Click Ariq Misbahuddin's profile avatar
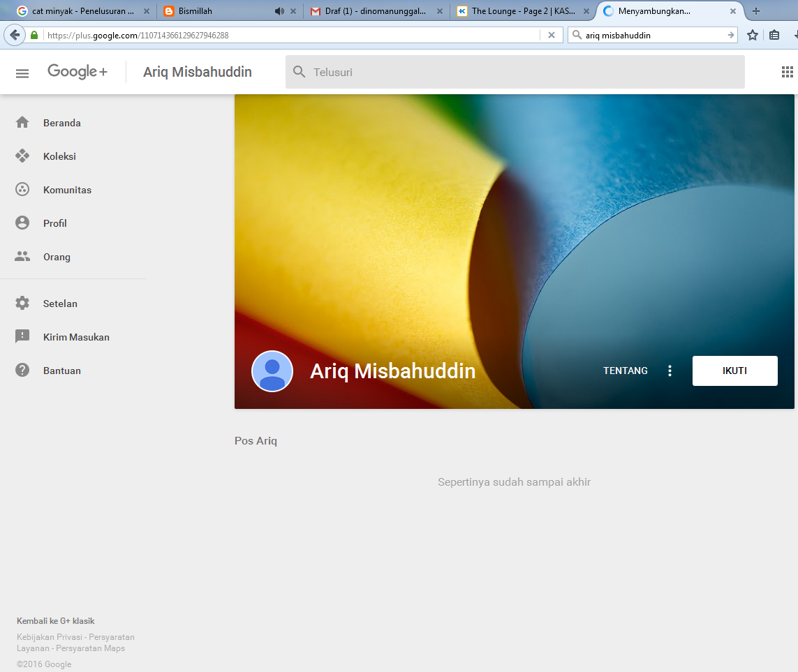The height and width of the screenshot is (672, 798). pyautogui.click(x=272, y=371)
